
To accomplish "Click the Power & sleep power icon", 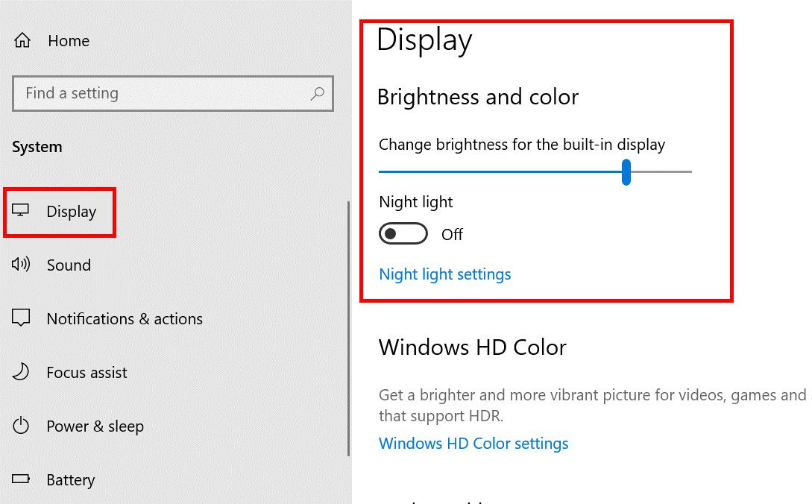I will point(21,426).
